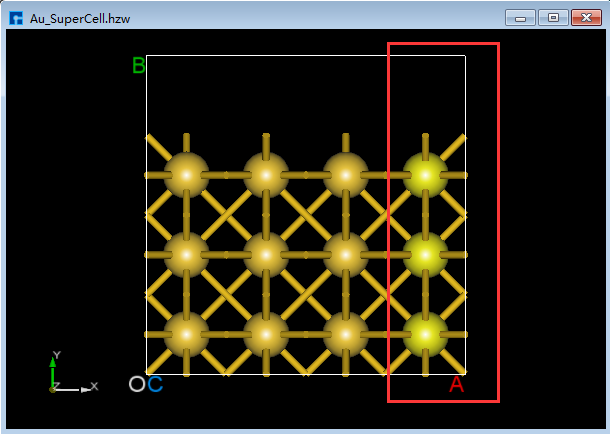Viewport: 610px width, 434px height.
Task: Select the middle-row leftmost gold atom
Action: click(186, 255)
